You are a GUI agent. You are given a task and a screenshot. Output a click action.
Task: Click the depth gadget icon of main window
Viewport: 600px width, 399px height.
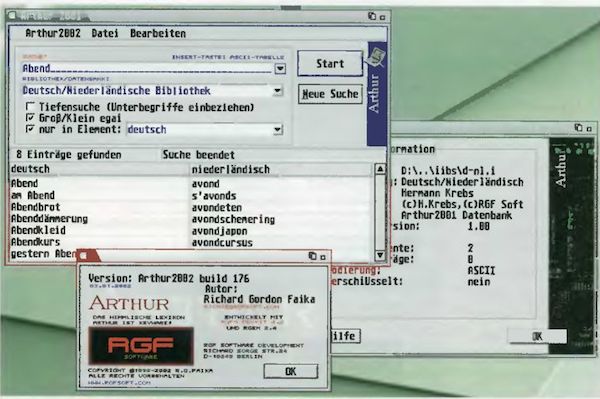372,16
